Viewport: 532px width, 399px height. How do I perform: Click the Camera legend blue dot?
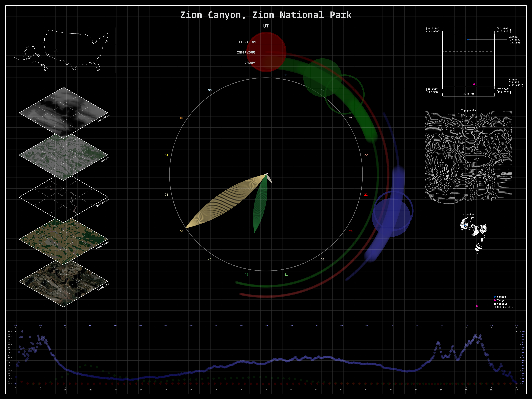coord(495,297)
